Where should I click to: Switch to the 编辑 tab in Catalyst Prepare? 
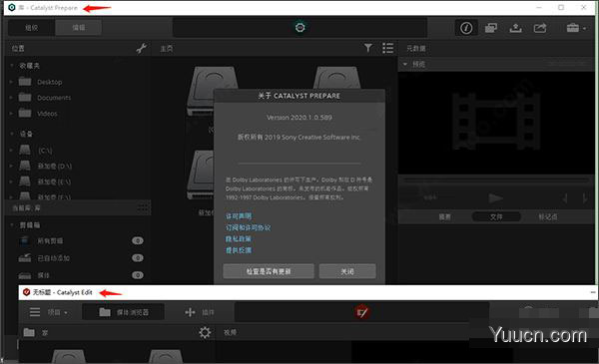pos(79,28)
